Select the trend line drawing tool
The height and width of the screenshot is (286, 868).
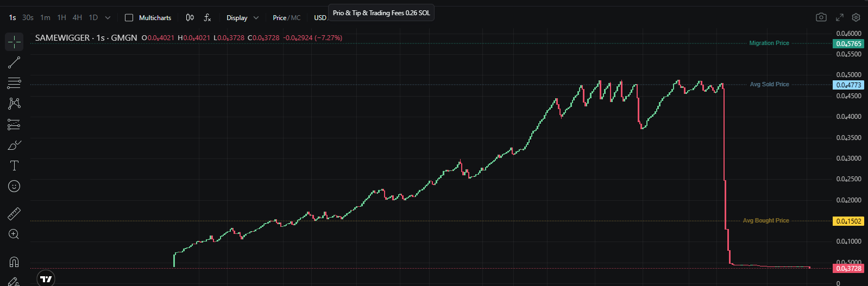[x=14, y=62]
